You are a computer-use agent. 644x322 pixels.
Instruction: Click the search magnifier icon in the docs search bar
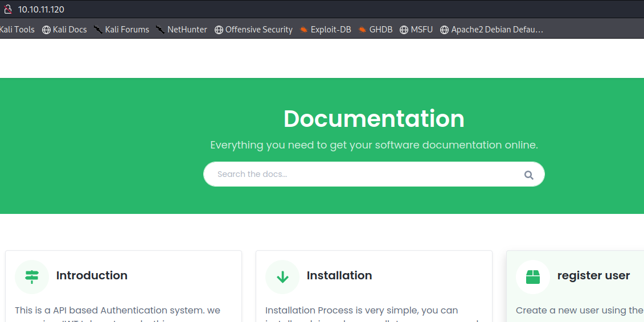click(x=528, y=175)
